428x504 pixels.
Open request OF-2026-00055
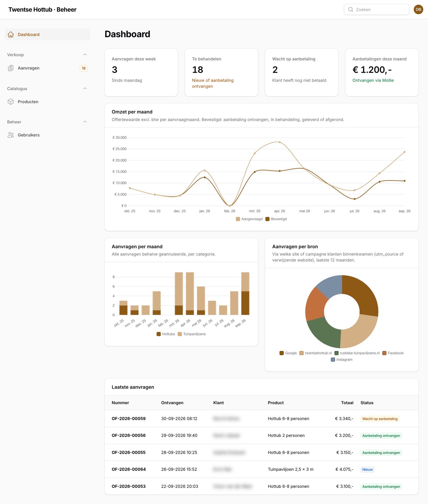pyautogui.click(x=261, y=453)
